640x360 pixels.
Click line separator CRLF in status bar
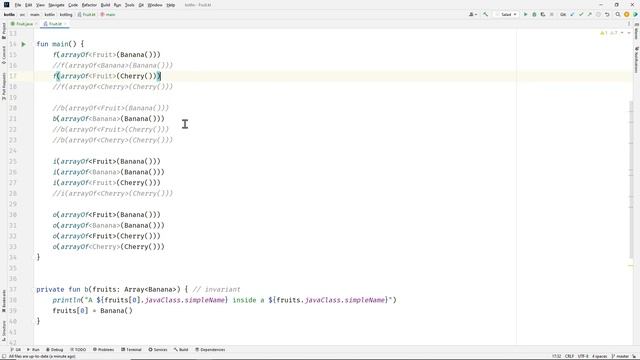[x=569, y=356]
